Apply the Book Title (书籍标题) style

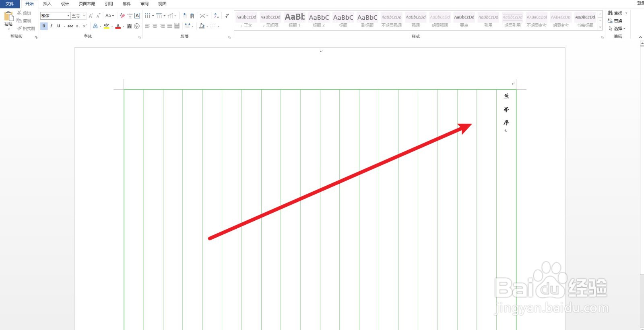[x=585, y=20]
